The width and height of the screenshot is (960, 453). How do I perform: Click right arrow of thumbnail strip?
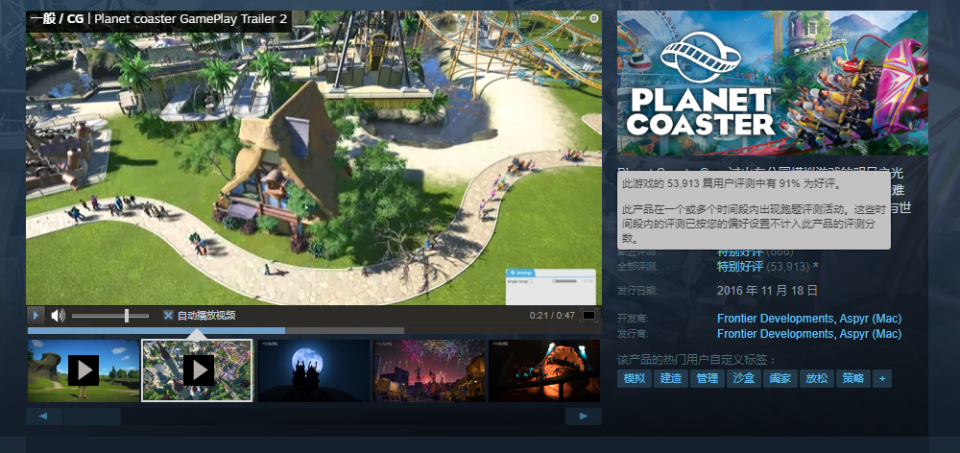point(583,416)
